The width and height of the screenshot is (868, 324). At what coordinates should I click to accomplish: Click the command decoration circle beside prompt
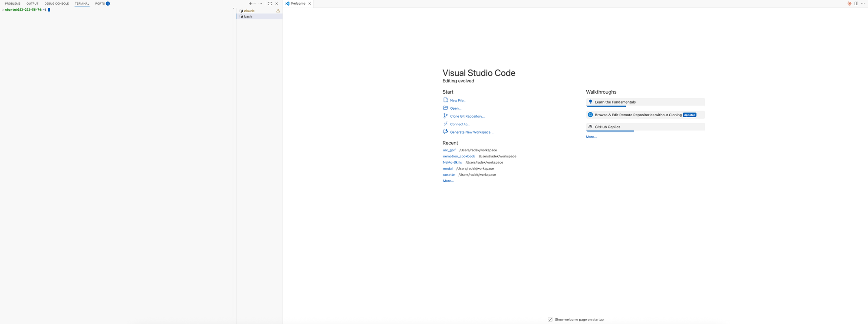[3, 10]
